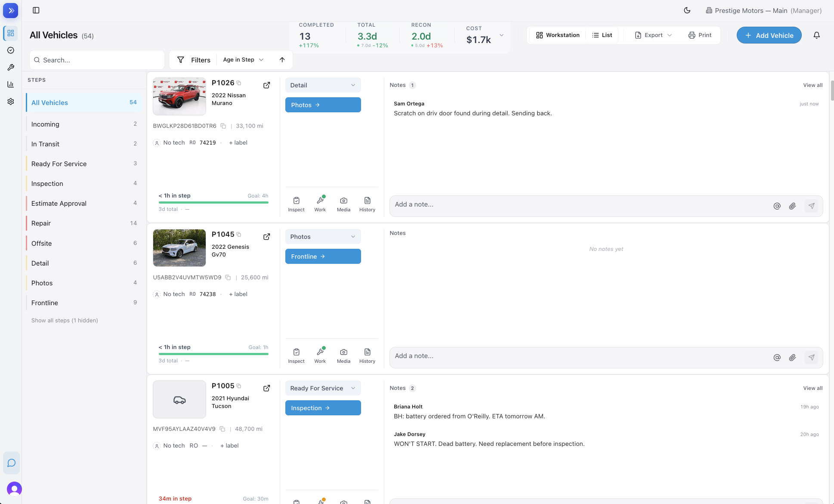The width and height of the screenshot is (834, 504).
Task: Open P1026 Detail step dropdown
Action: 323,85
